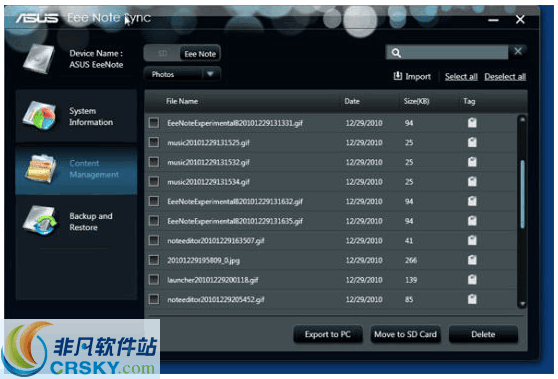558x379 pixels.
Task: Close the Eee Note Sync window
Action: coord(520,19)
